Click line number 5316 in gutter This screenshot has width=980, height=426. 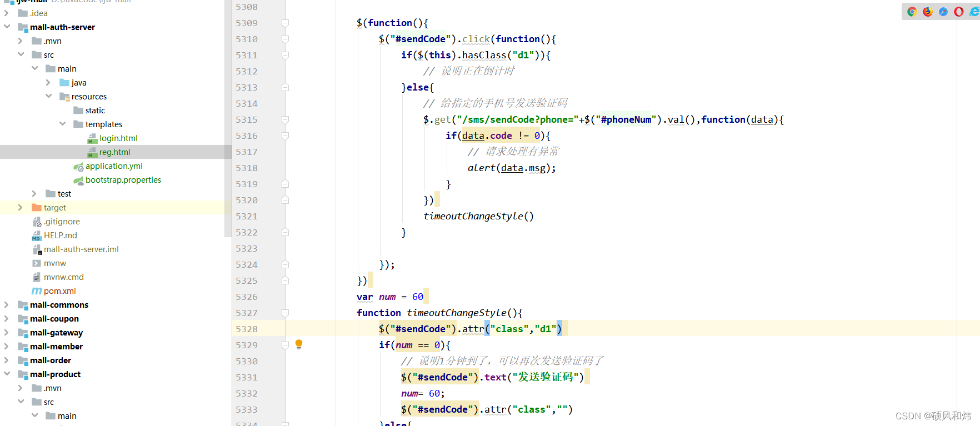point(247,136)
